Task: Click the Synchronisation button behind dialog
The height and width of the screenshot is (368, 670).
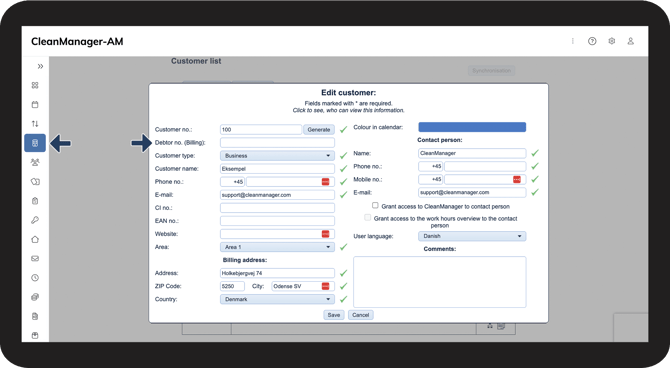Action: pyautogui.click(x=491, y=71)
